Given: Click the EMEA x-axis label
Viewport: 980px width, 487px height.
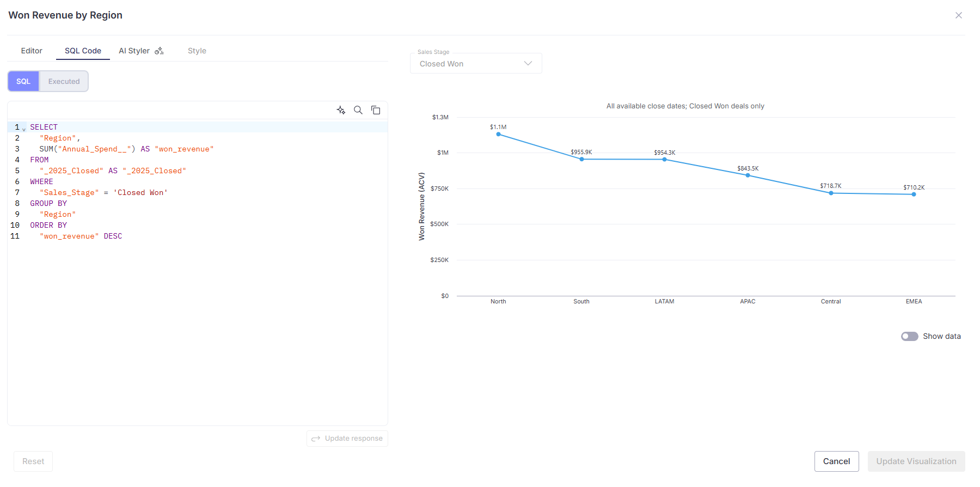Looking at the screenshot, I should point(914,301).
